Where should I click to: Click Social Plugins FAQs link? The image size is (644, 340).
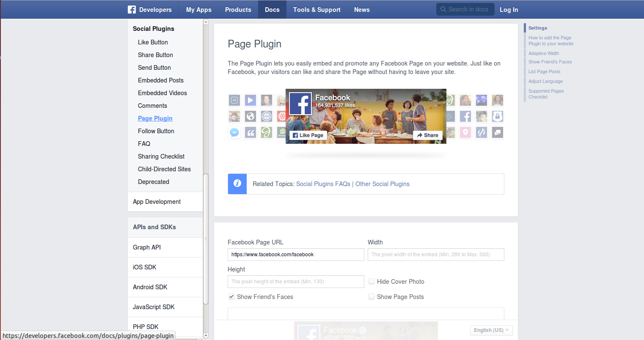tap(323, 184)
